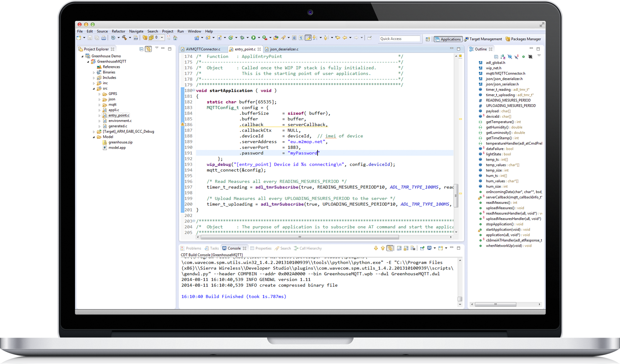The width and height of the screenshot is (620, 364).
Task: Toggle Link with Editor in Project Explorer
Action: (x=148, y=49)
